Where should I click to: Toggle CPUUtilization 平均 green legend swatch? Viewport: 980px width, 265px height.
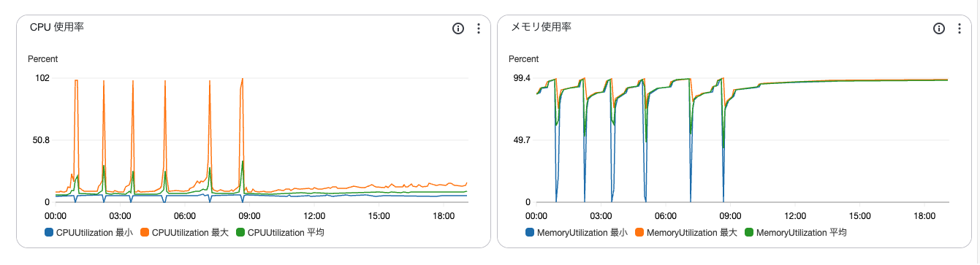coord(241,233)
